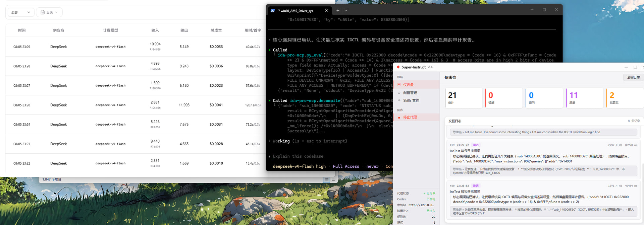Click the 逆向 0 statistics card

click(544, 98)
